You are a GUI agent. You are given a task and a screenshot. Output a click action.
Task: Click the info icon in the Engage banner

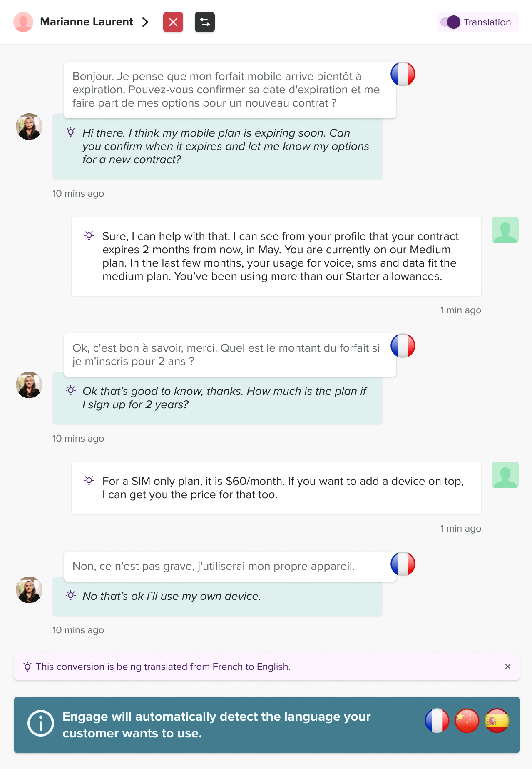point(40,723)
